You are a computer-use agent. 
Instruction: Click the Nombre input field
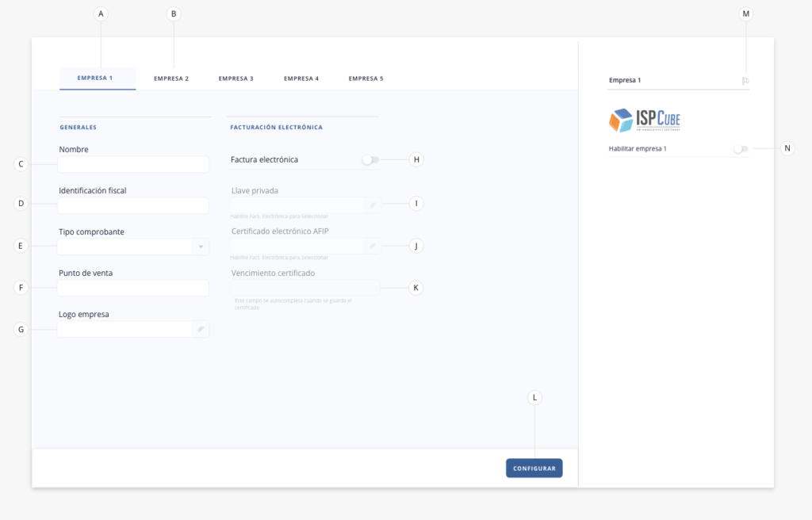tap(133, 164)
